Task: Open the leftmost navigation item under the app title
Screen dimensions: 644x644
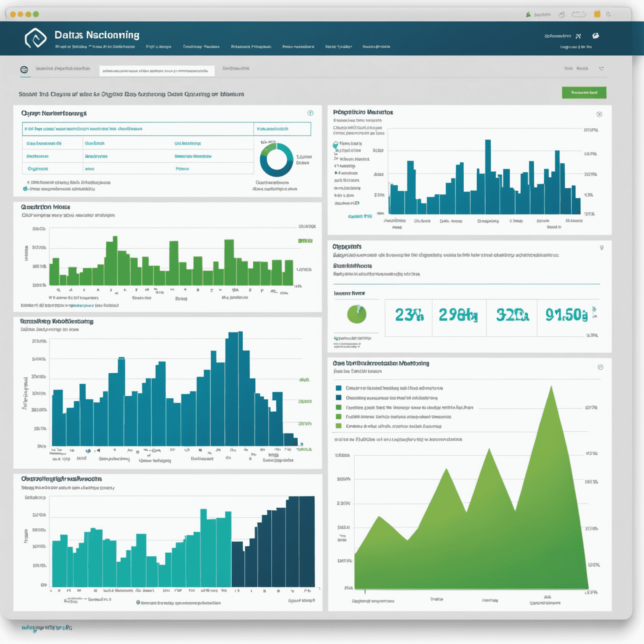Action: pos(95,47)
